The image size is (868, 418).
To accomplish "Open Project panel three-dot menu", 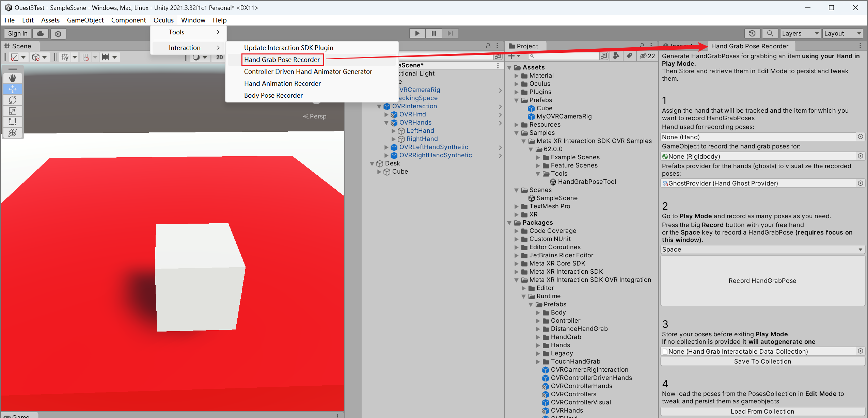I will (x=651, y=46).
